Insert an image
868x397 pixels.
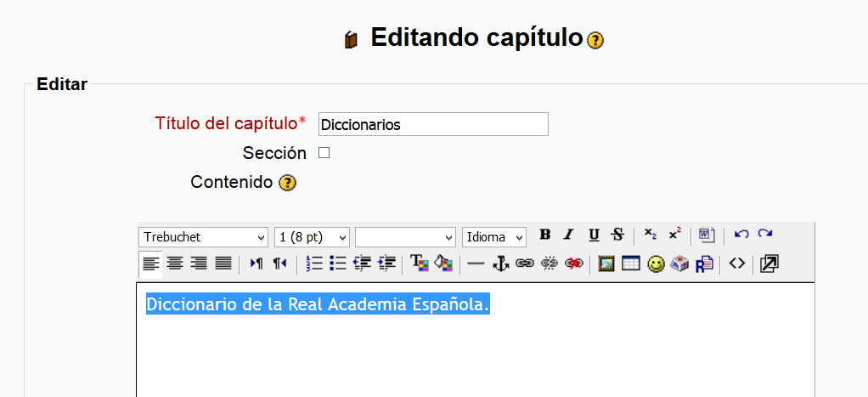coord(606,264)
